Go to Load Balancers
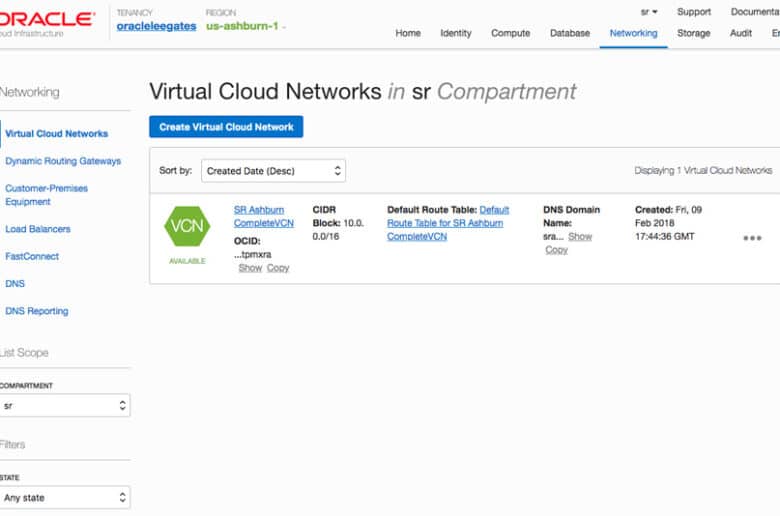Image resolution: width=780 pixels, height=516 pixels. (38, 229)
